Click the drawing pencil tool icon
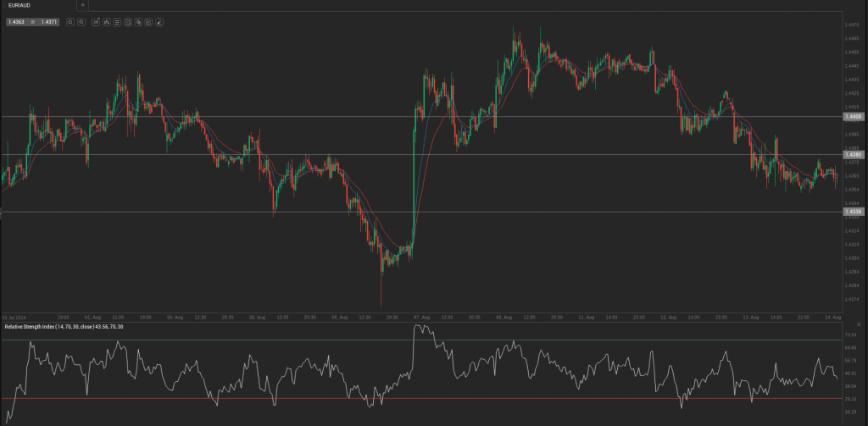Viewport: 868px width, 426px height. tap(159, 21)
